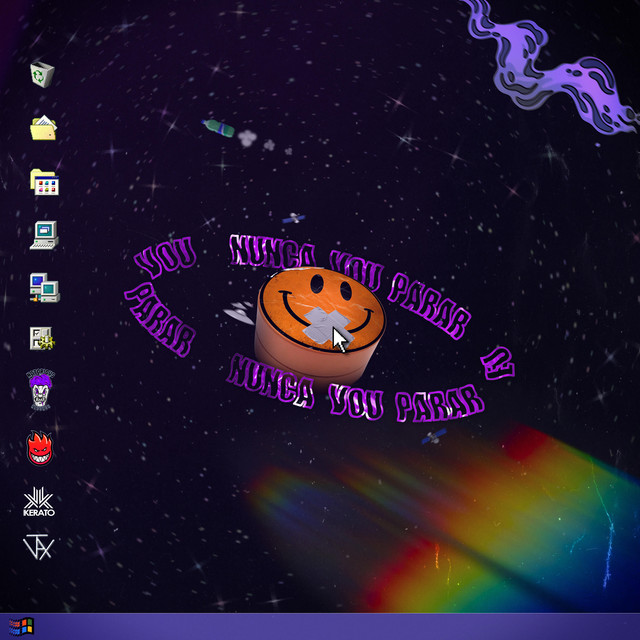This screenshot has width=640, height=640.
Task: Click the settings panel icon with gear
Action: (42, 338)
